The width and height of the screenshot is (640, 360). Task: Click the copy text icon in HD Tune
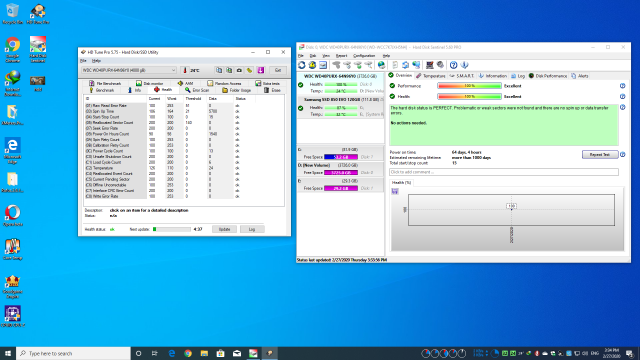click(219, 70)
